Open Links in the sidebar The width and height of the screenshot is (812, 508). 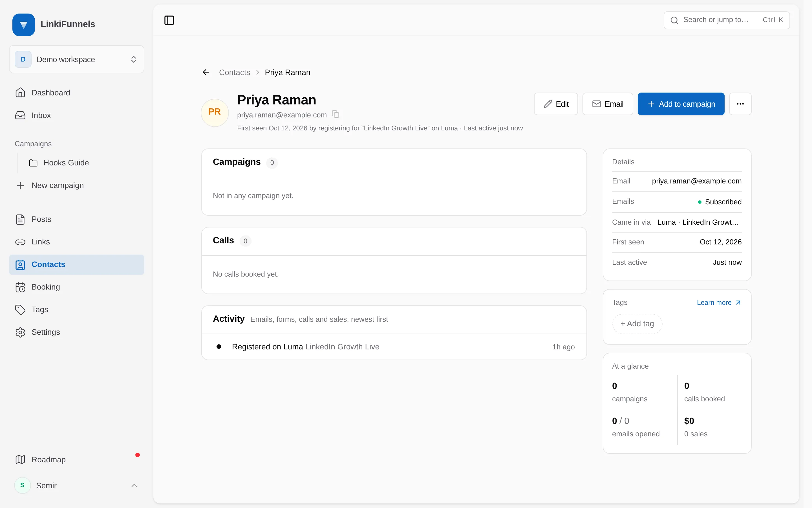(76, 242)
